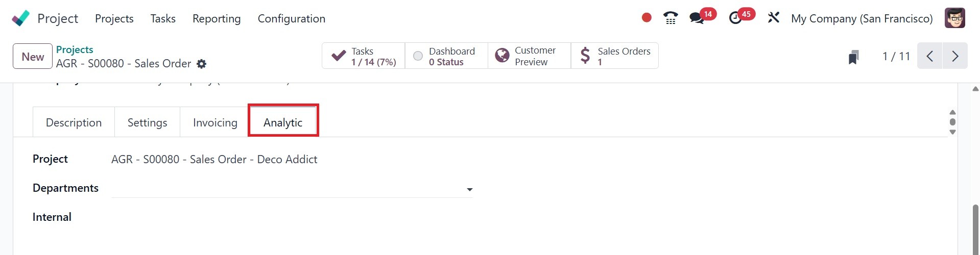Open the user avatar menu
Image resolution: width=980 pixels, height=255 pixels.
click(954, 18)
